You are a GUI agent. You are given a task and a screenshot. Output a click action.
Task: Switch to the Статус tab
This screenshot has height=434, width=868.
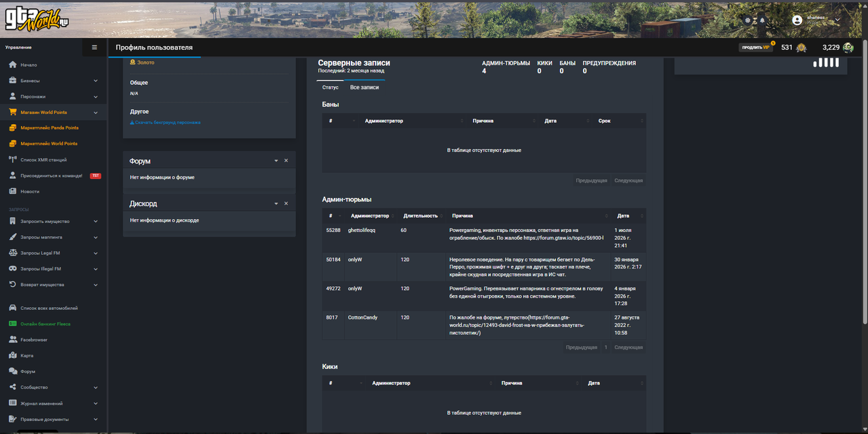pos(331,87)
